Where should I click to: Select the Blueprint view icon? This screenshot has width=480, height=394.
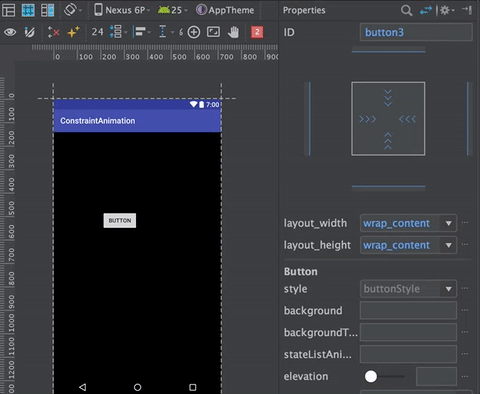tap(28, 10)
